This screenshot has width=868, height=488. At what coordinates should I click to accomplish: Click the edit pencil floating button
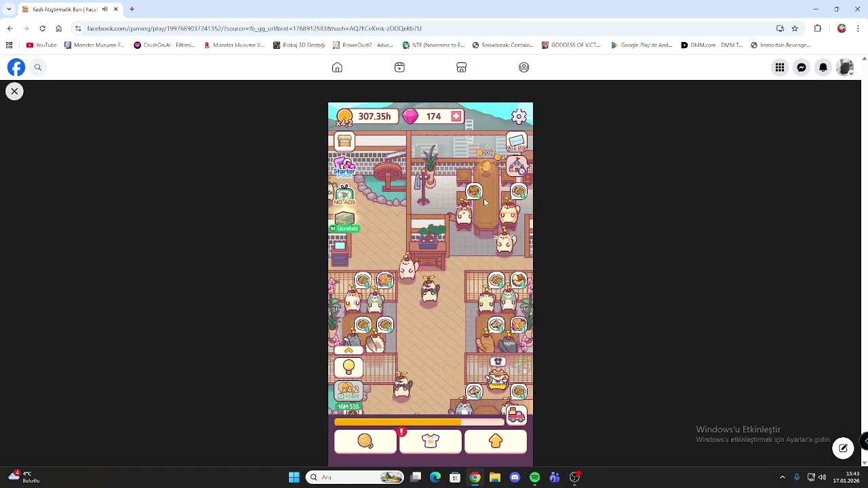[843, 448]
